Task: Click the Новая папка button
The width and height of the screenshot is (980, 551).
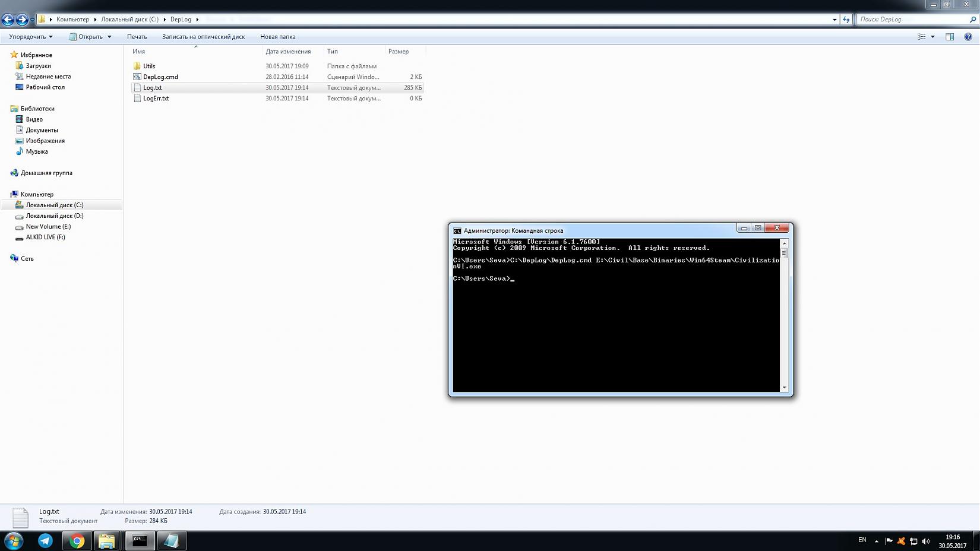Action: point(277,37)
